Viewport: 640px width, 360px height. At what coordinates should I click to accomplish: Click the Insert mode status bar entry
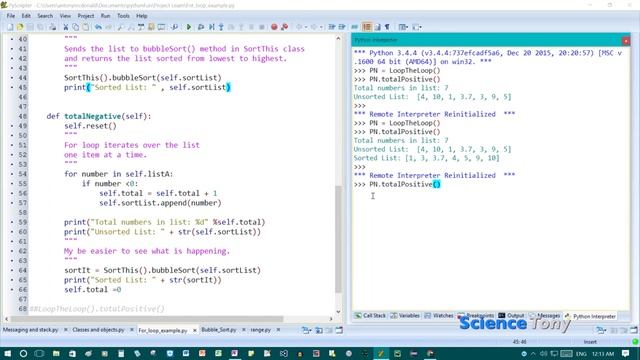pyautogui.click(x=590, y=342)
